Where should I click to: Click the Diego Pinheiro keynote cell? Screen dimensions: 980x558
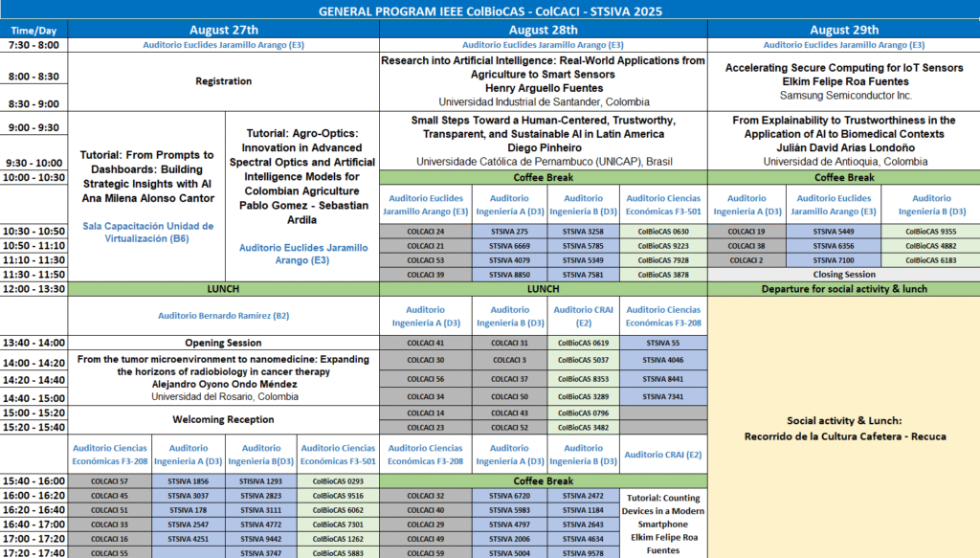click(544, 141)
